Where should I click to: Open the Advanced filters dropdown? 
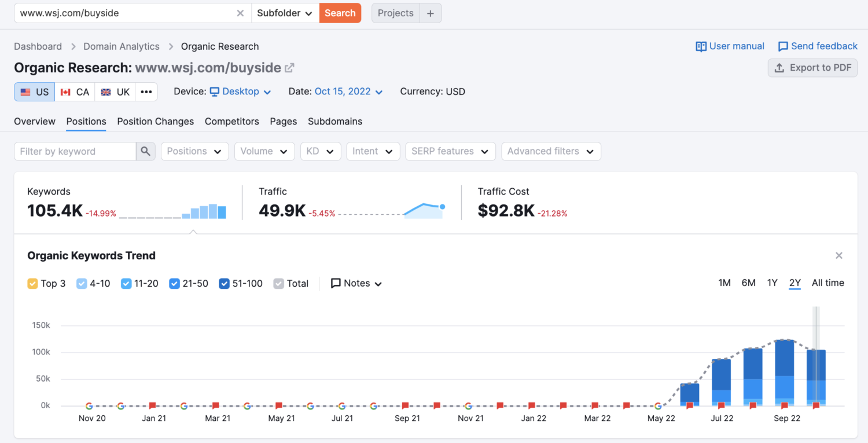coord(551,151)
